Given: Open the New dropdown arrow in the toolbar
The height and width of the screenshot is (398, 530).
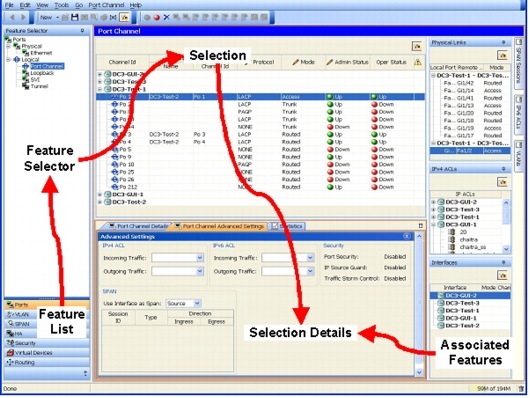Looking at the screenshot, I should [x=57, y=18].
